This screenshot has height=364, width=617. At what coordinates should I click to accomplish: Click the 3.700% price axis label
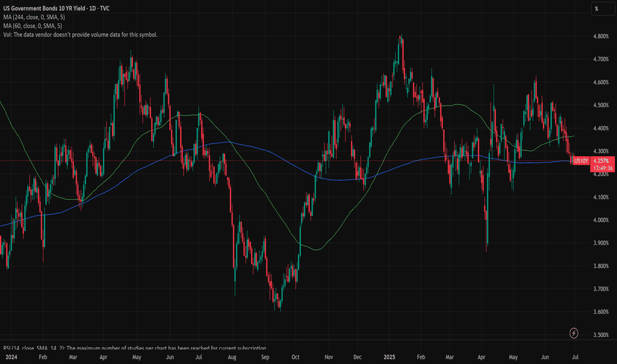tap(601, 289)
